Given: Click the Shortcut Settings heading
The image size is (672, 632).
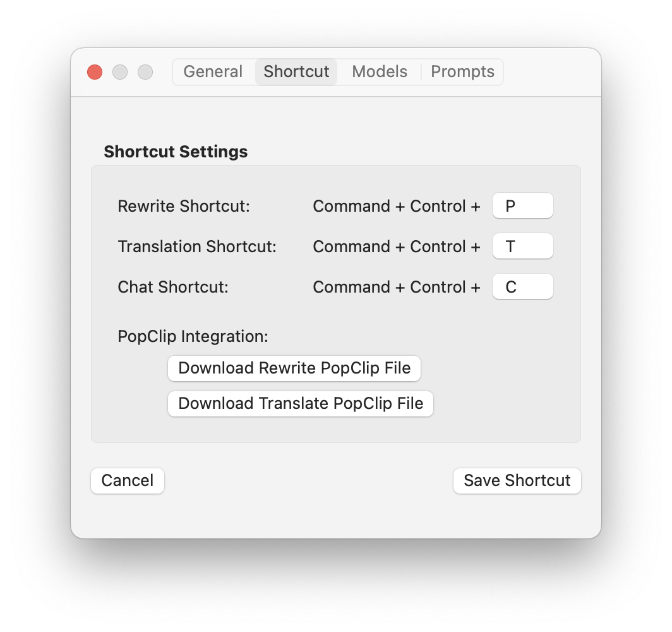Looking at the screenshot, I should (x=176, y=152).
